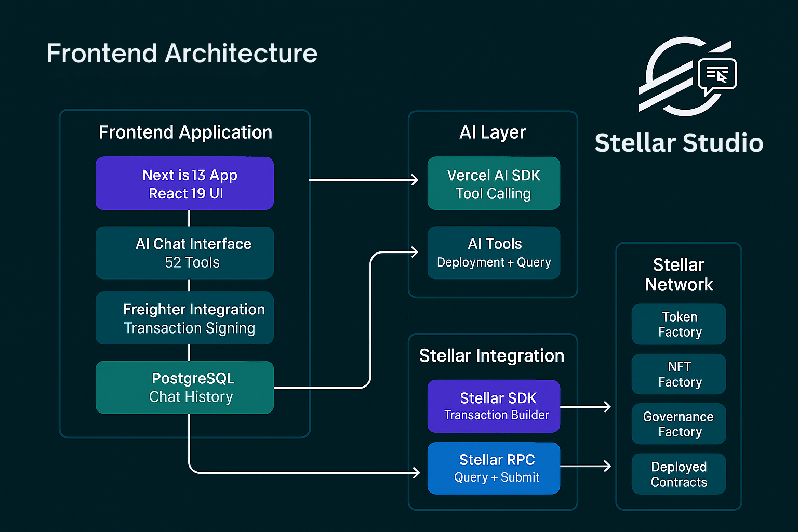Click the AI Chat Interface 52 Tools box
The width and height of the screenshot is (798, 532).
click(x=184, y=253)
